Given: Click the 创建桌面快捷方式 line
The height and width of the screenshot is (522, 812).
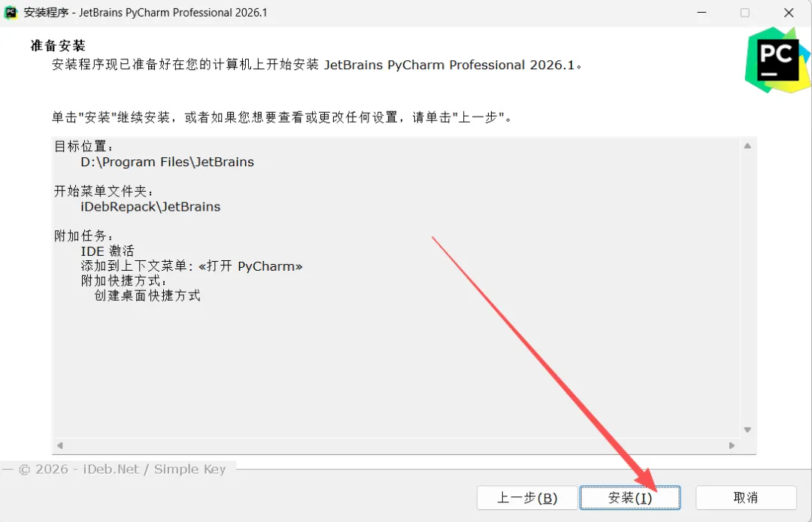Looking at the screenshot, I should coord(147,296).
